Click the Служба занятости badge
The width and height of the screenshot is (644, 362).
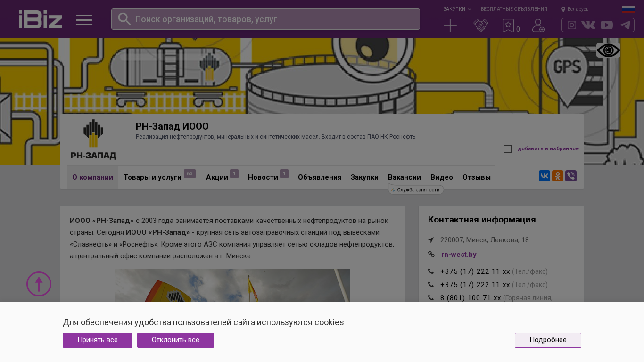point(416,190)
